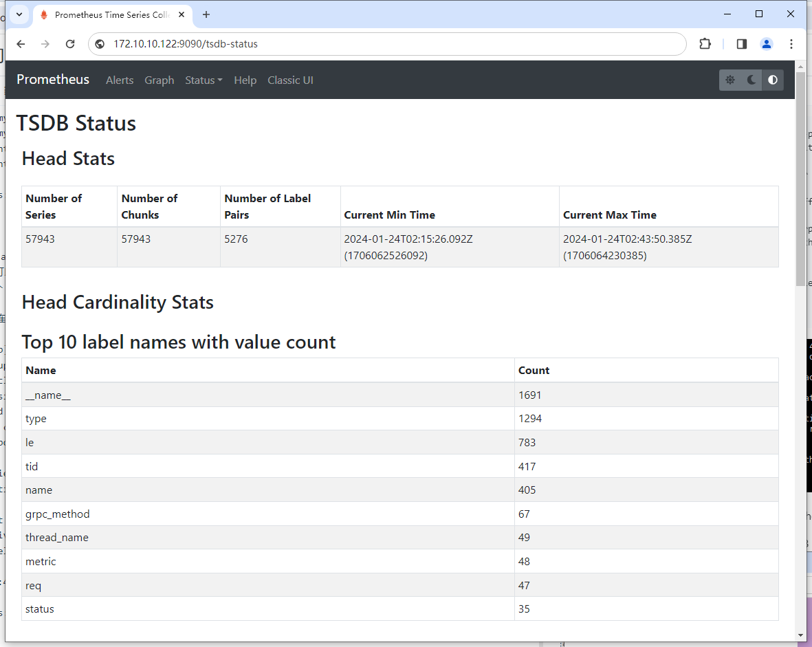
Task: Click the Label Pairs value 5276
Action: click(236, 239)
